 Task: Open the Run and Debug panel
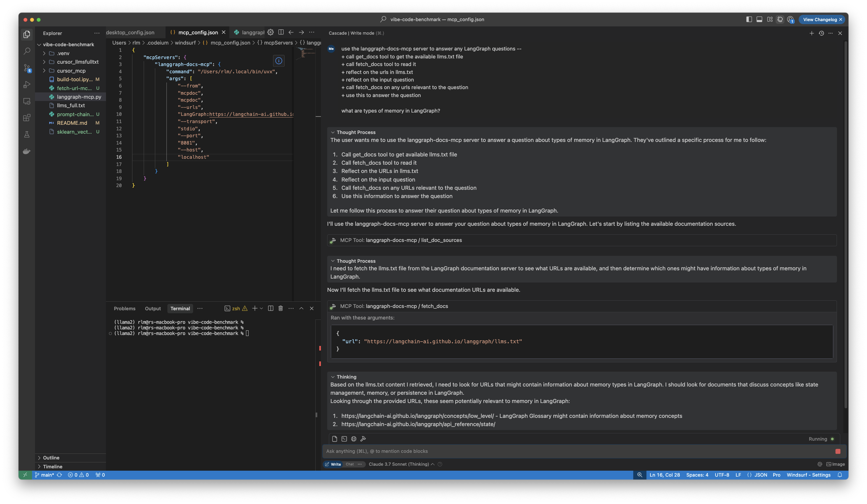pyautogui.click(x=26, y=84)
